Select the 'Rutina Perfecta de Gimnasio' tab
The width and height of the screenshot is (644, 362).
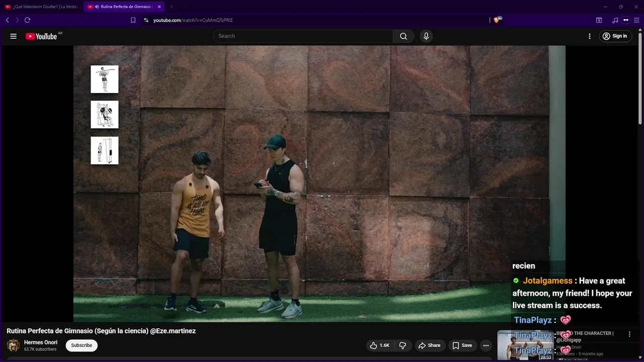pyautogui.click(x=123, y=7)
